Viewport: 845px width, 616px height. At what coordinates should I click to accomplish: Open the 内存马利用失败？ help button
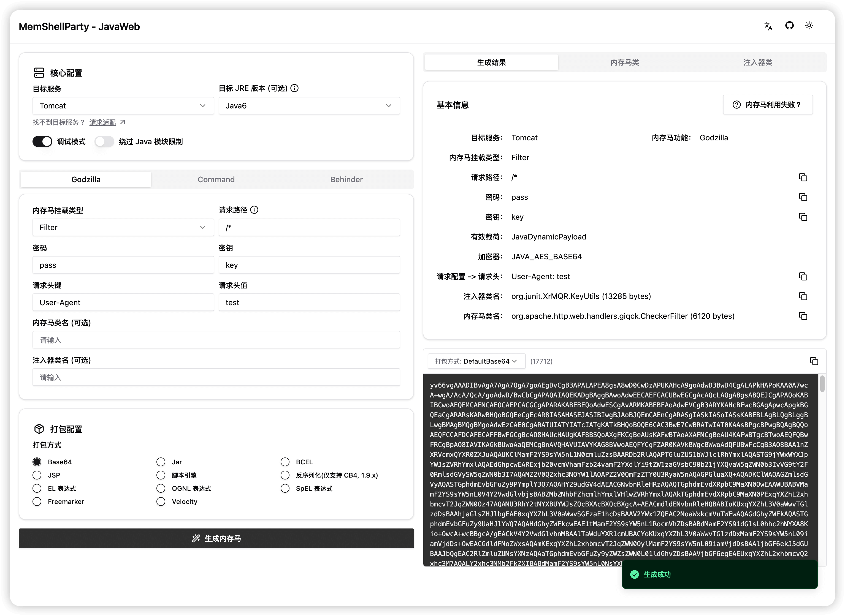[x=768, y=105]
